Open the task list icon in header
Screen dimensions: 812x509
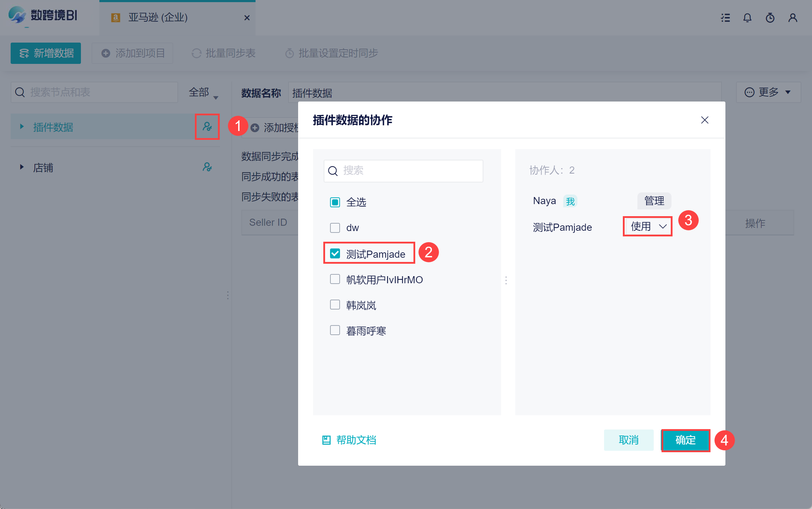[725, 18]
